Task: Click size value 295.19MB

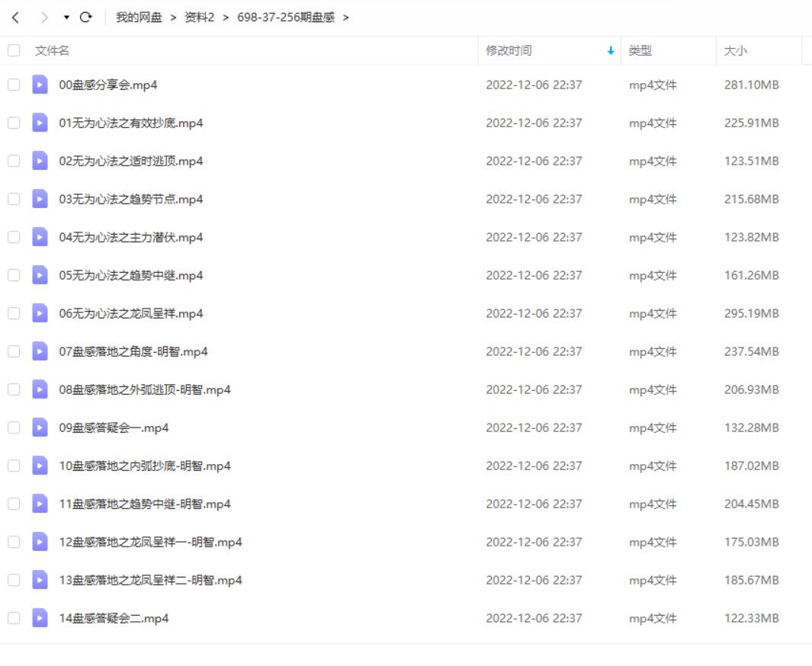Action: pyautogui.click(x=752, y=314)
